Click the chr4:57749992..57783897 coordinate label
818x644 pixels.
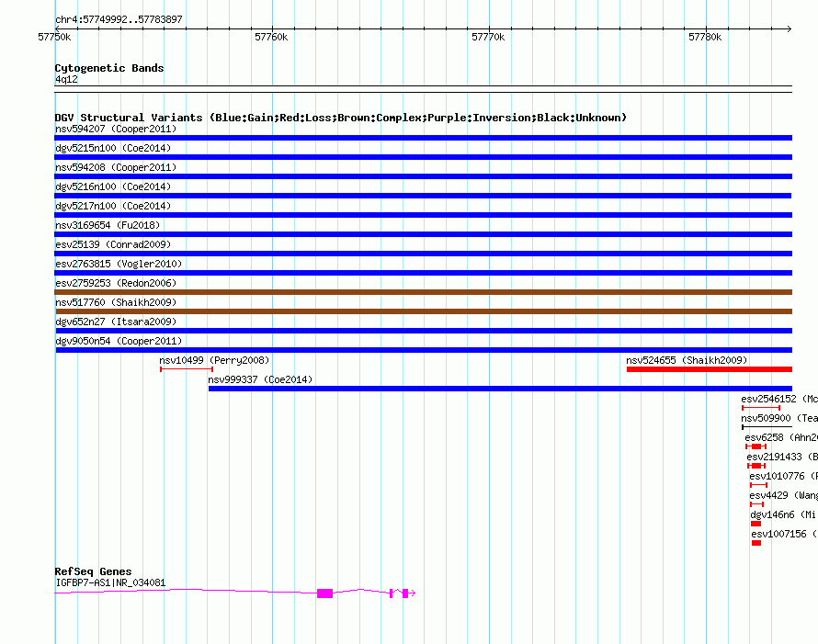(119, 19)
